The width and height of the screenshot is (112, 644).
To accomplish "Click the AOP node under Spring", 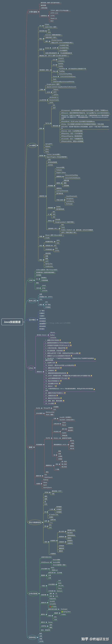I will pyautogui.click(x=54, y=108).
